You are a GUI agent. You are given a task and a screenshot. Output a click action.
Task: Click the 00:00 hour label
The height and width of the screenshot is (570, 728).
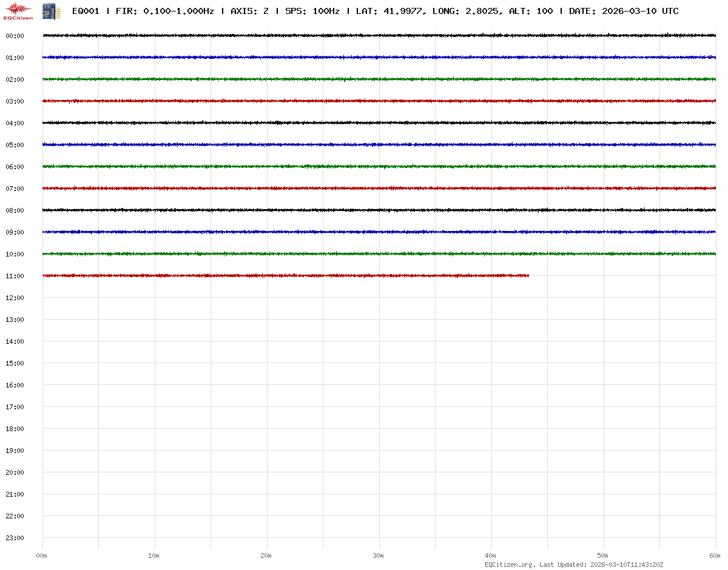15,36
